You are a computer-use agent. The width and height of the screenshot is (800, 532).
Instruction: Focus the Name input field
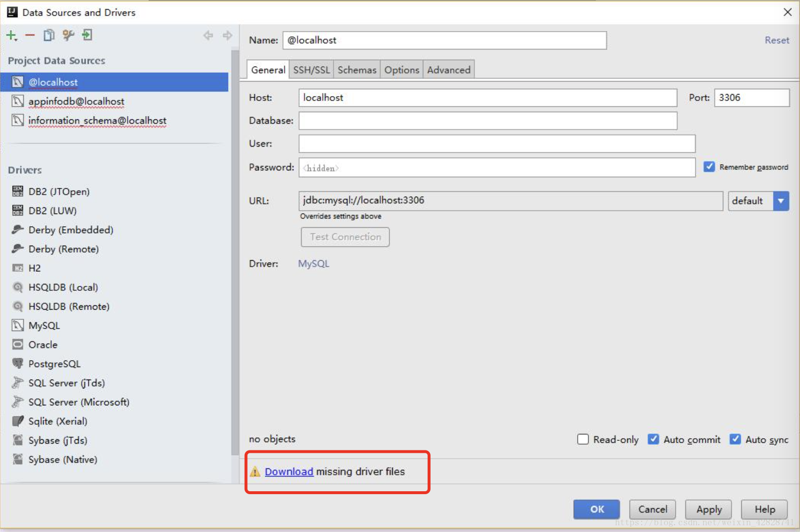445,40
